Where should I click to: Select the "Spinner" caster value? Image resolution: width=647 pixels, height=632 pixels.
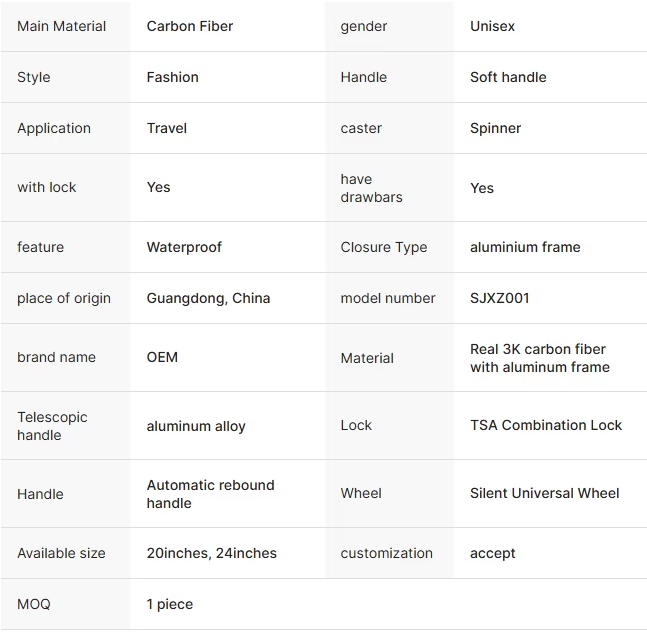tap(495, 128)
